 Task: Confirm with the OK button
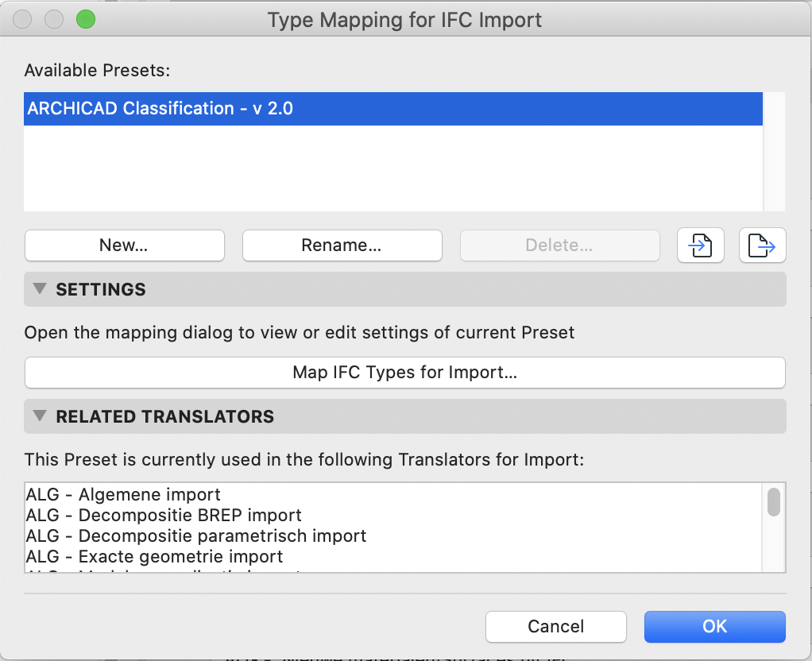[714, 626]
